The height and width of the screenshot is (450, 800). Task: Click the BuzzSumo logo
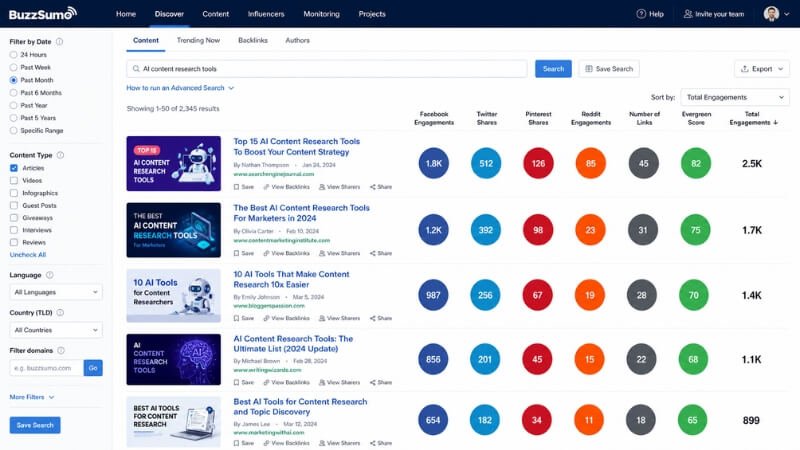43,14
